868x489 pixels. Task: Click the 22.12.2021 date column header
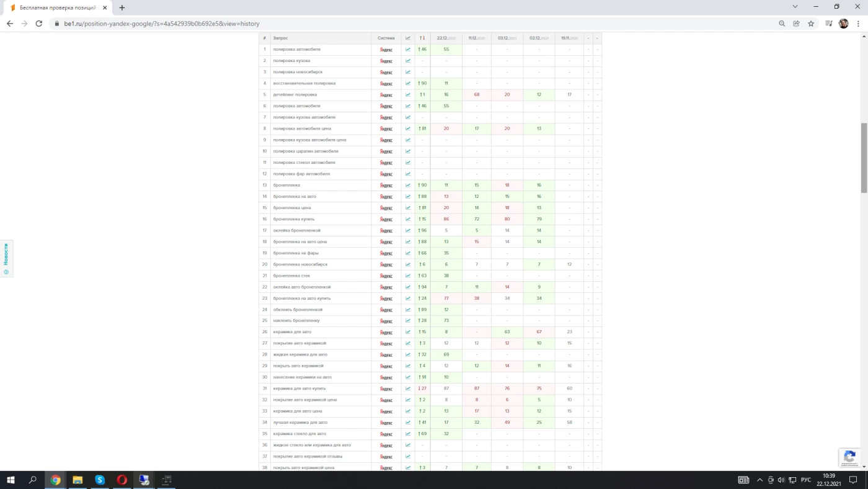[446, 38]
